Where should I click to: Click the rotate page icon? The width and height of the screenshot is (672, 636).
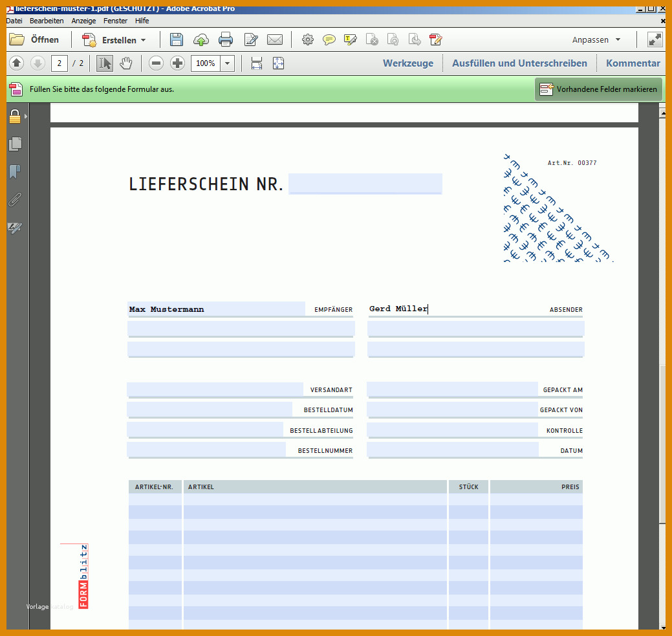[x=393, y=39]
